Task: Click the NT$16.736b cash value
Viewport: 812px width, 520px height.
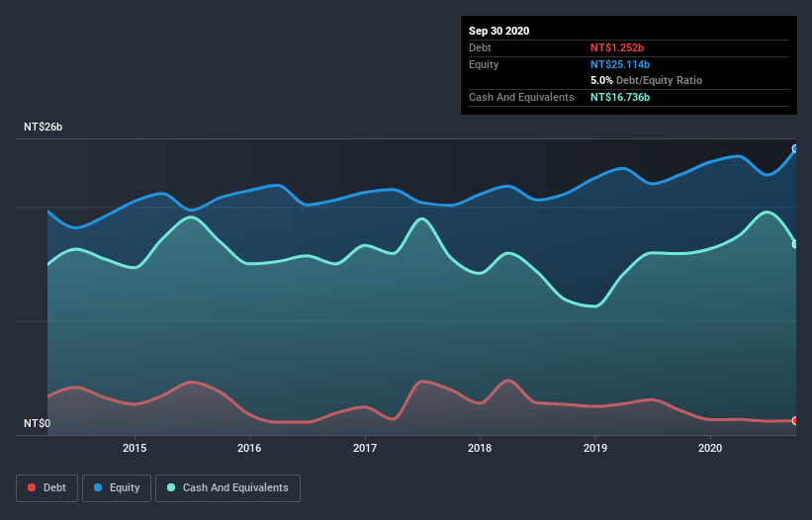Action: click(620, 97)
